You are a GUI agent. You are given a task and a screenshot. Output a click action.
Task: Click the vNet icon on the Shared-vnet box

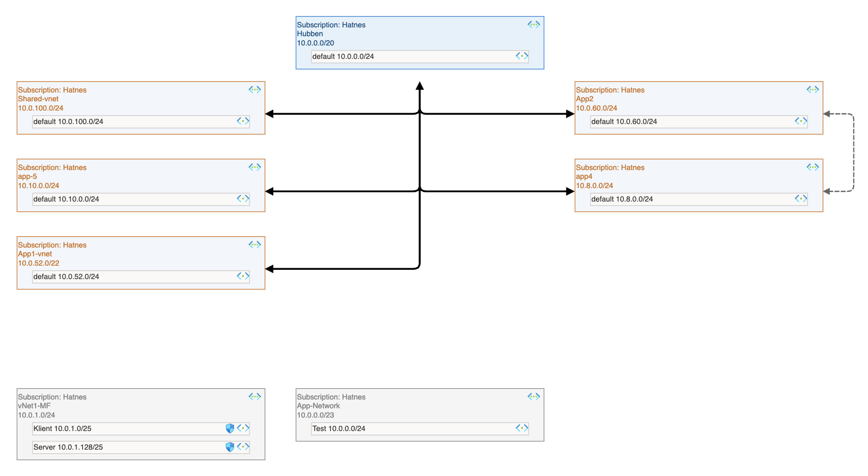pyautogui.click(x=254, y=89)
